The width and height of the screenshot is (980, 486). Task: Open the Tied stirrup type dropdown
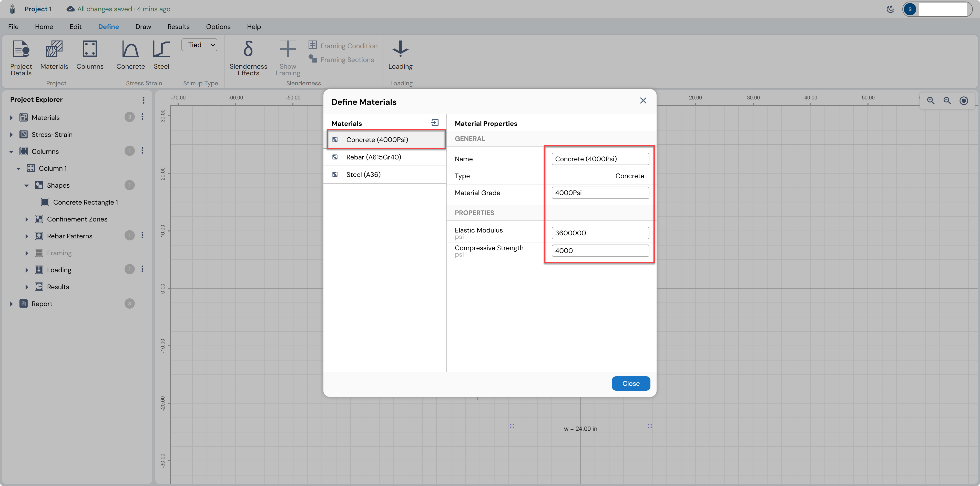pos(199,45)
